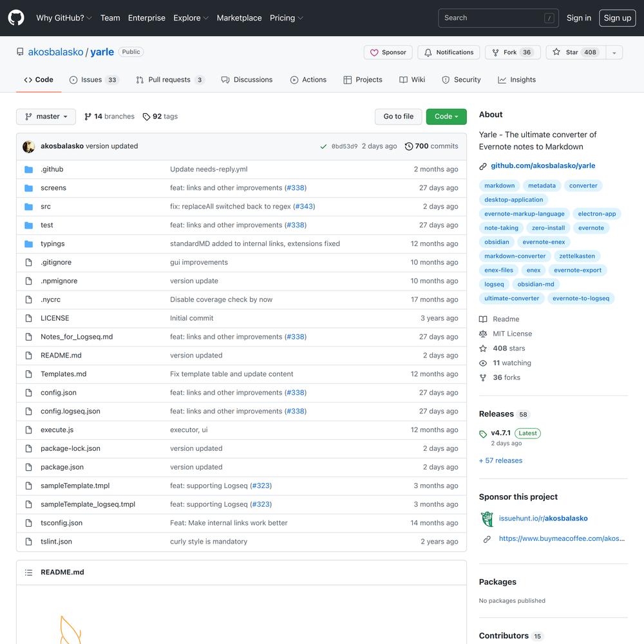Click the .github folder icon
The width and height of the screenshot is (644, 644).
coord(29,169)
